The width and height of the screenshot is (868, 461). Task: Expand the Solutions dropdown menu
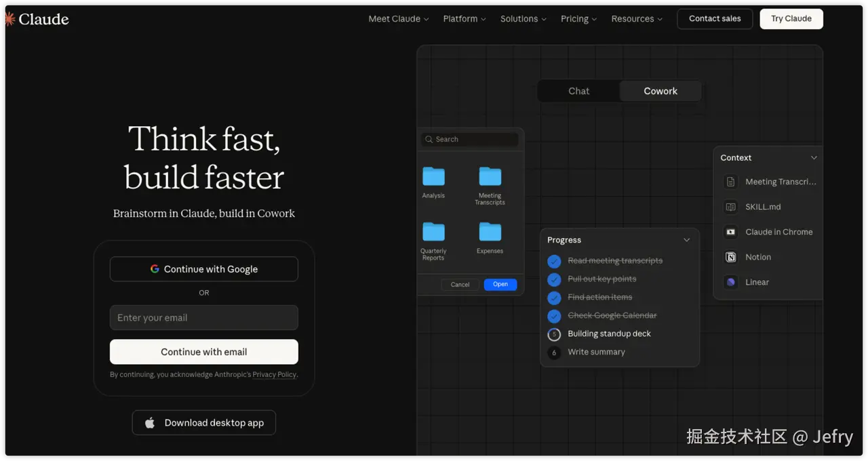[x=523, y=19]
